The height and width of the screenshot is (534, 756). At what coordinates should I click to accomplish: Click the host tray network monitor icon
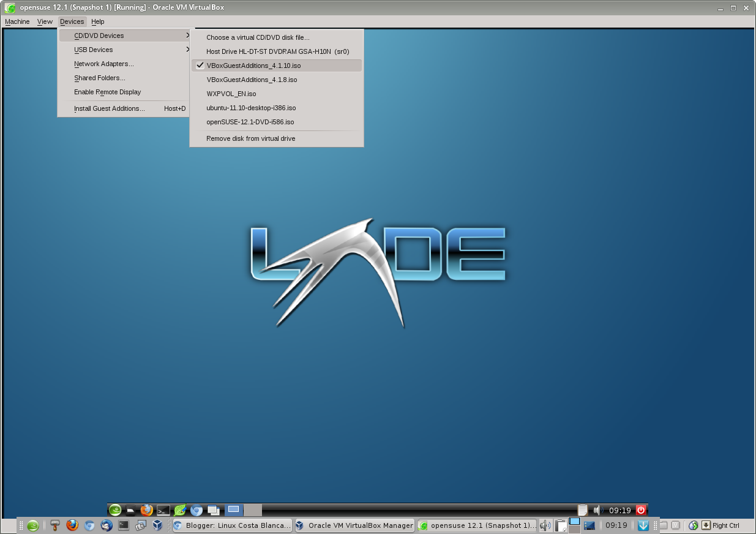(589, 525)
